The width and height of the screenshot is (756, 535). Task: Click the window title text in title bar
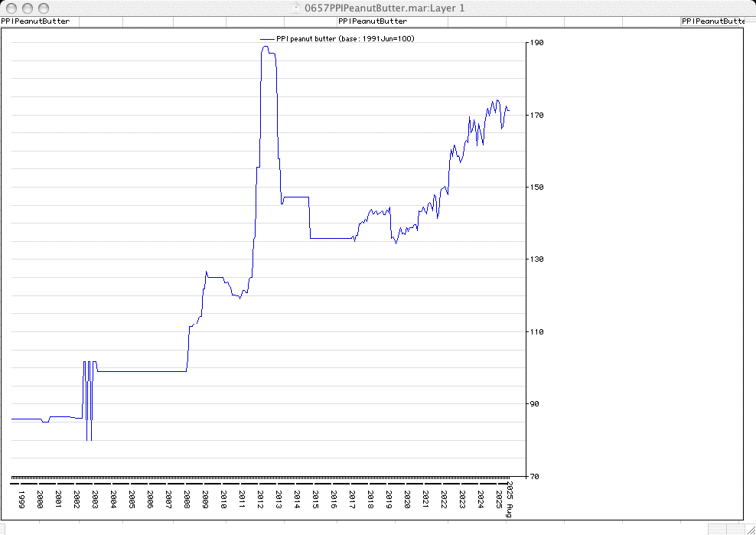pyautogui.click(x=384, y=8)
